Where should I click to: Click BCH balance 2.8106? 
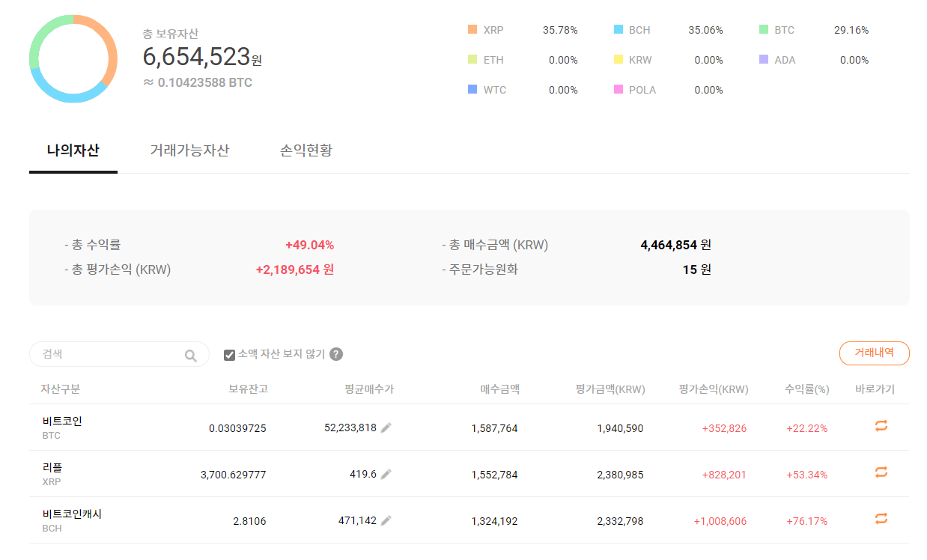[x=249, y=521]
